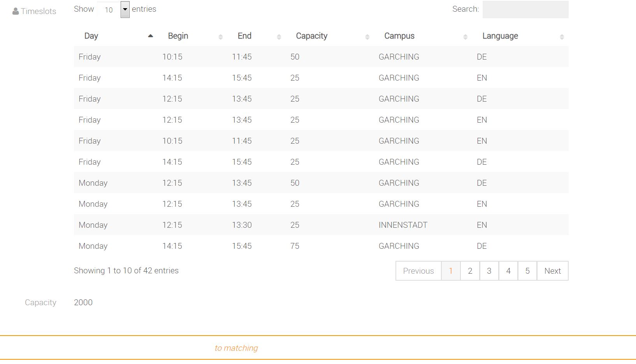636x364 pixels.
Task: Click total capacity value 2000
Action: point(83,302)
